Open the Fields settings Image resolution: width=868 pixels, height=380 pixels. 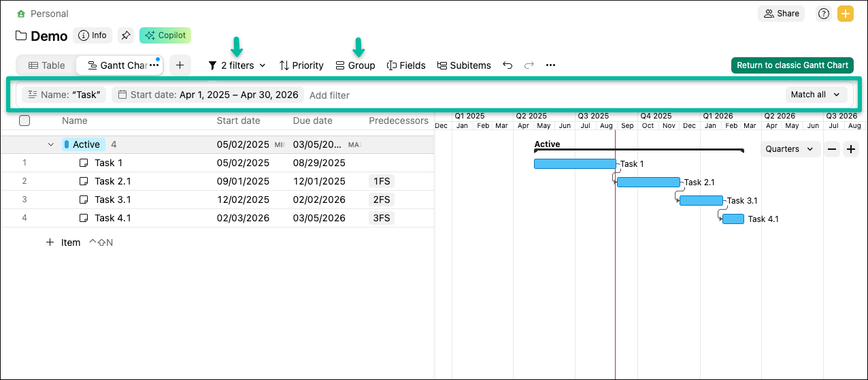point(406,65)
